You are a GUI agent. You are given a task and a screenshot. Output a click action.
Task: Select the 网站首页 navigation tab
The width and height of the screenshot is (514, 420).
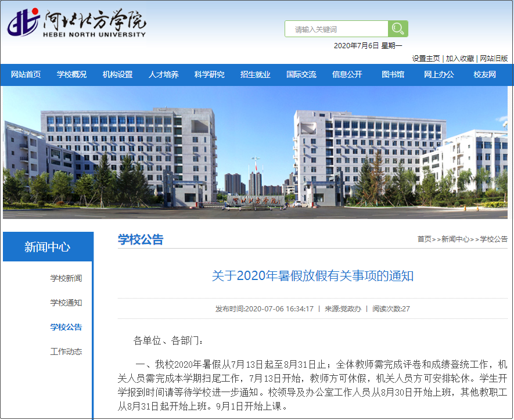click(x=26, y=74)
